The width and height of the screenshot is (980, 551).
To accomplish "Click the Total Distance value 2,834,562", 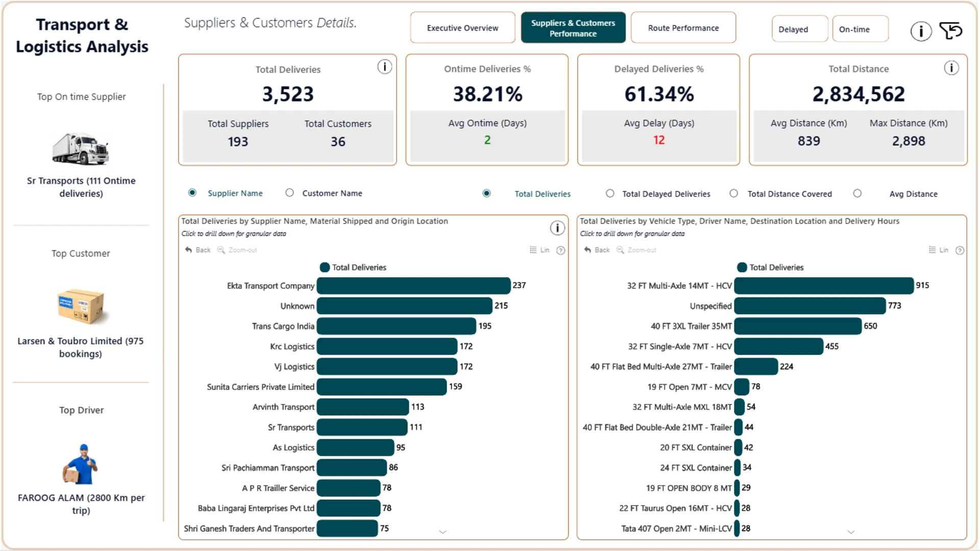I will click(859, 94).
